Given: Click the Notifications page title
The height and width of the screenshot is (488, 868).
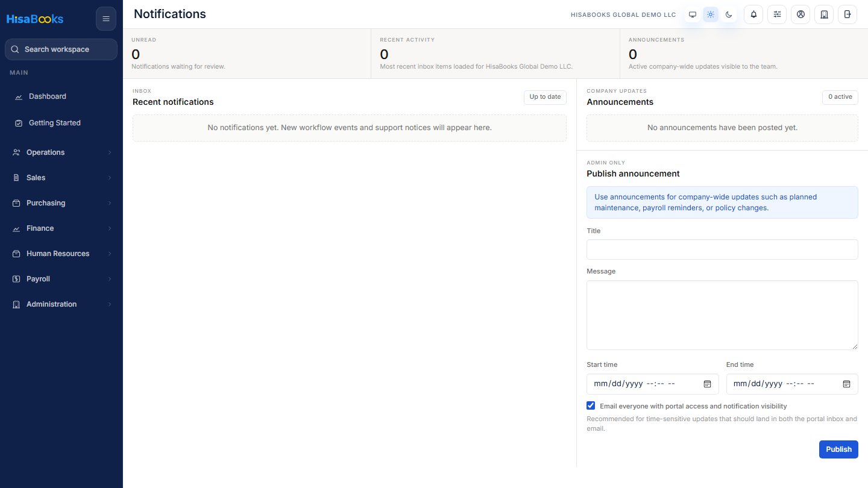Looking at the screenshot, I should pyautogui.click(x=170, y=14).
